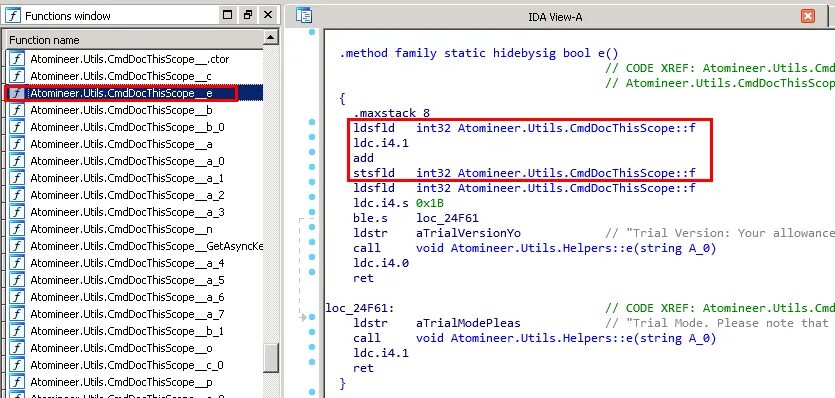
Task: Sort by Function name column header
Action: [x=134, y=40]
